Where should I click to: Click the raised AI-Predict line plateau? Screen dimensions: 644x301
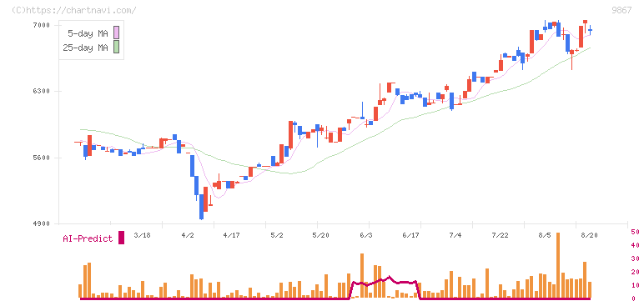(384, 281)
